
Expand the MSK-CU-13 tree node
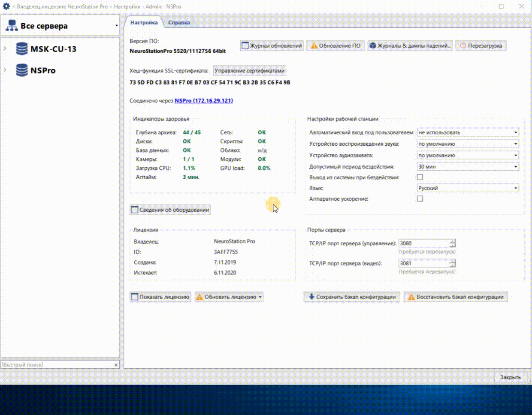click(x=5, y=48)
